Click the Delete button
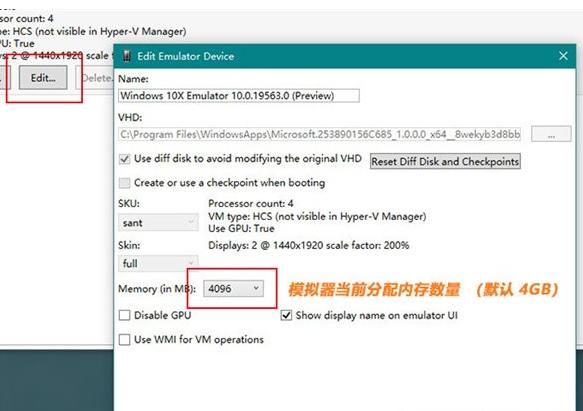The width and height of the screenshot is (583, 411). point(95,78)
